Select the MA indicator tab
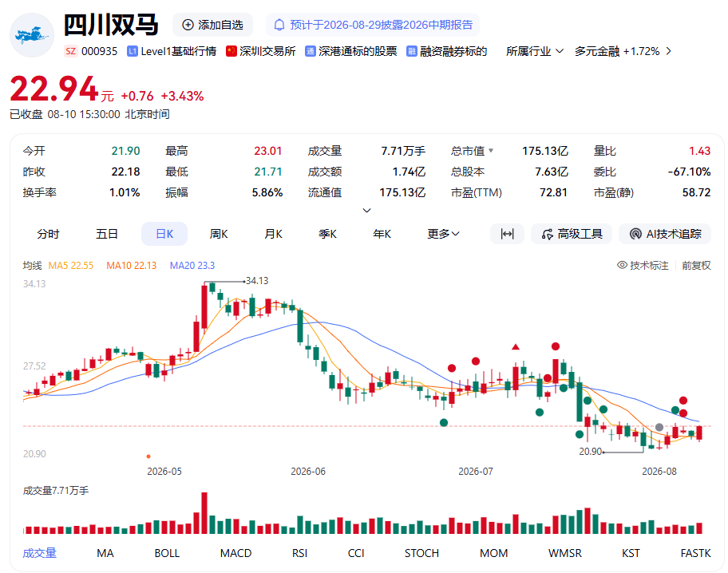Screen dimensions: 728x573 click(x=105, y=553)
